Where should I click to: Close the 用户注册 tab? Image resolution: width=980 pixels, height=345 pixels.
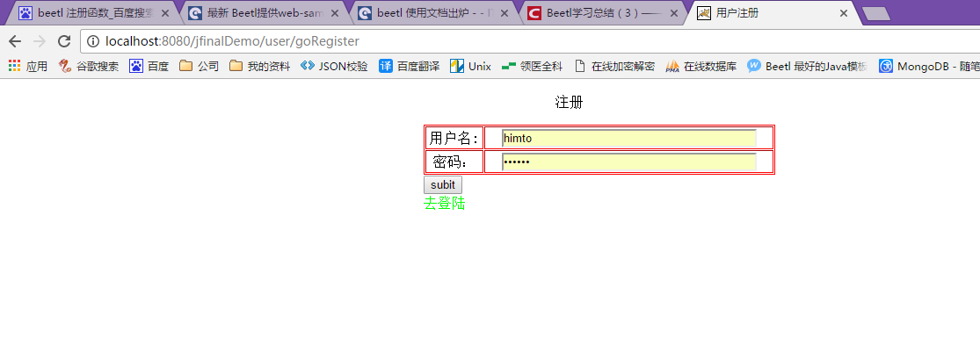(844, 13)
